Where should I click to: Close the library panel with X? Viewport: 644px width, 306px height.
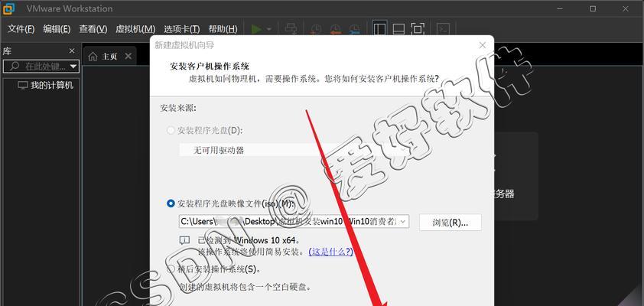point(72,51)
